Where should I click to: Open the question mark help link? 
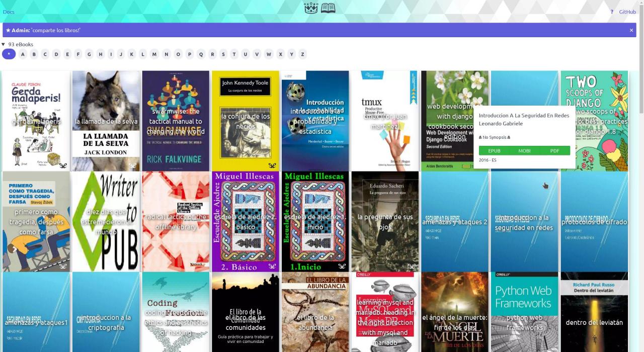(x=612, y=12)
